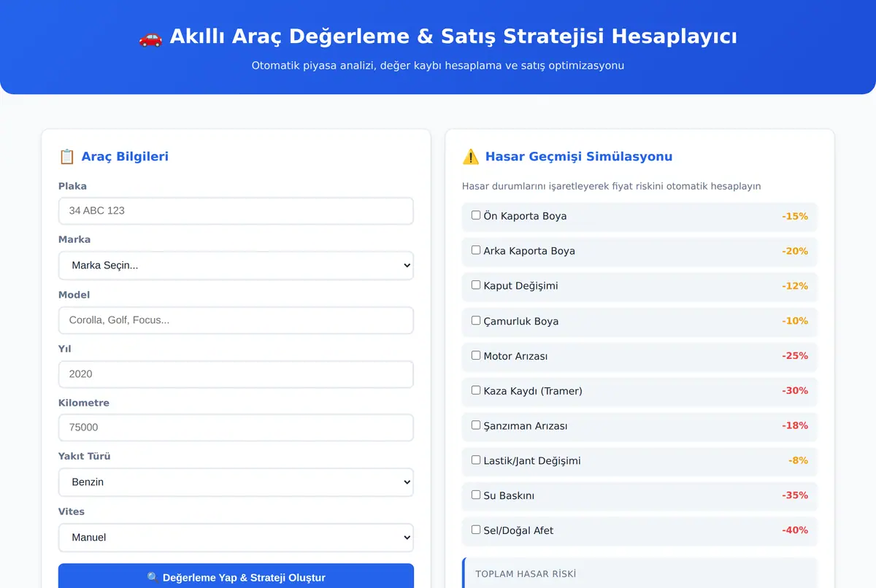Click the Hasar durumlarını işaretleyerek description text
Viewport: 876px width, 588px height.
(612, 186)
